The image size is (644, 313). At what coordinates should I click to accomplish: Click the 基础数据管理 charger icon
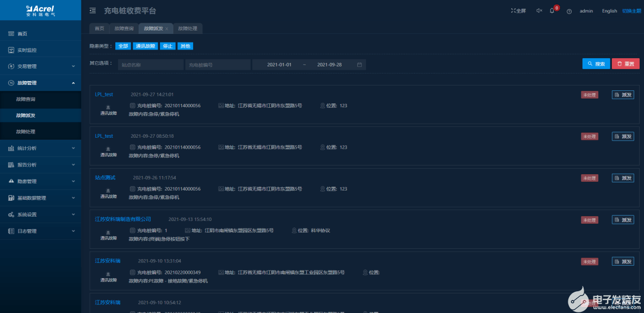[x=11, y=198]
